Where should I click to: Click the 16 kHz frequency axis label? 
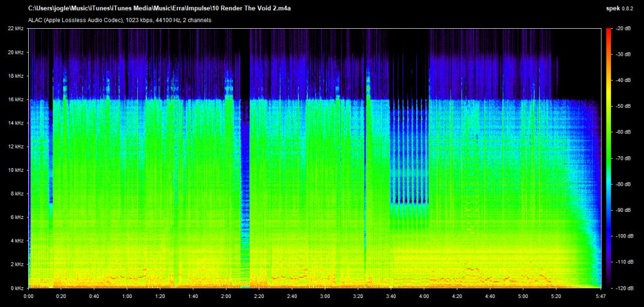click(16, 99)
